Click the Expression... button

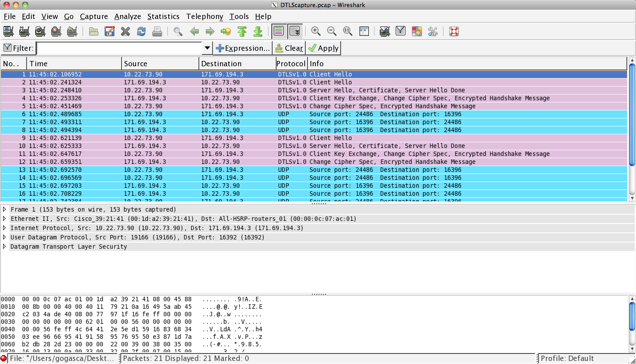click(242, 47)
